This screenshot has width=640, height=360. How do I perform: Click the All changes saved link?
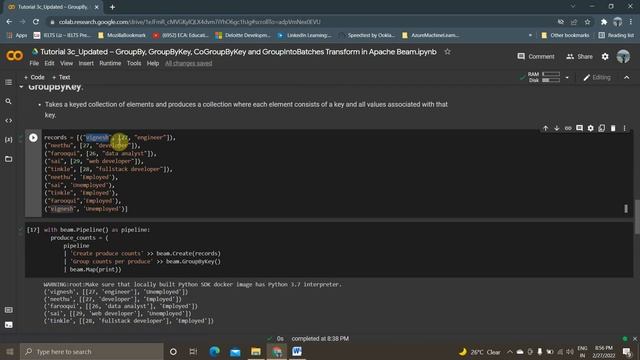tap(189, 63)
